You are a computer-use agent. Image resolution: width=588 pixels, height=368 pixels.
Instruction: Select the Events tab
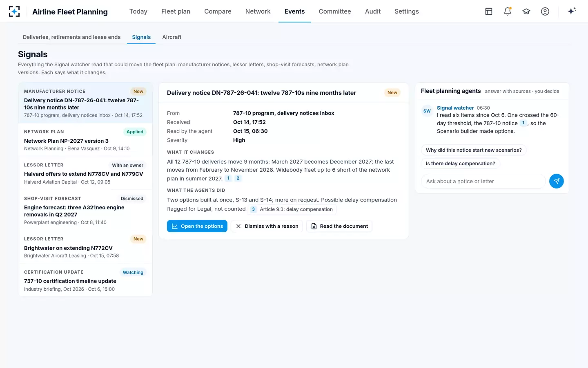pos(294,11)
